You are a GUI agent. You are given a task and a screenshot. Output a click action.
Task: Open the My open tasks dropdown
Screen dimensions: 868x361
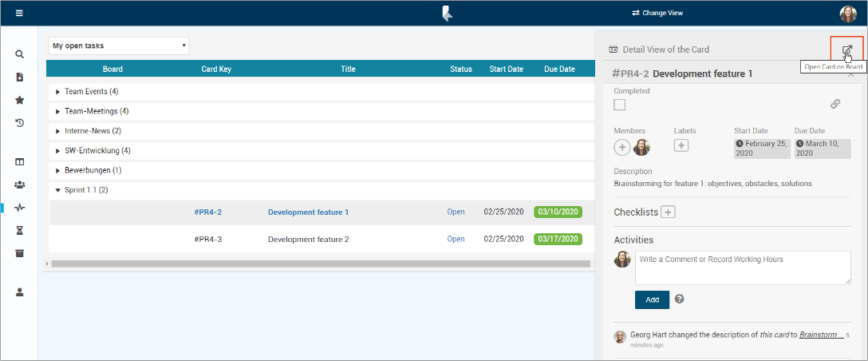(x=119, y=46)
